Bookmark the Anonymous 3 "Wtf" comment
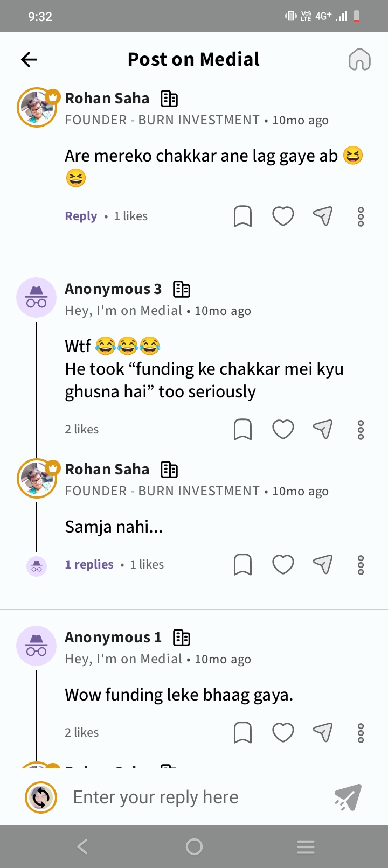The image size is (388, 868). pos(242,430)
